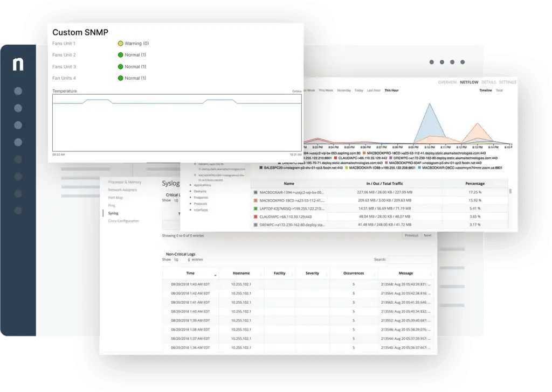
Task: Click the green Normal status dot for Fans Unit 3
Action: 120,67
